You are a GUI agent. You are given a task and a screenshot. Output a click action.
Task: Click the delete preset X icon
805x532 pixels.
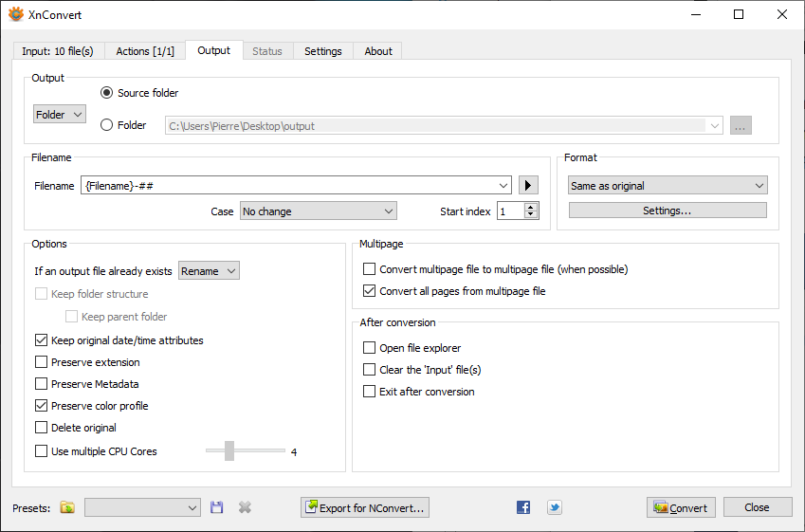click(245, 507)
